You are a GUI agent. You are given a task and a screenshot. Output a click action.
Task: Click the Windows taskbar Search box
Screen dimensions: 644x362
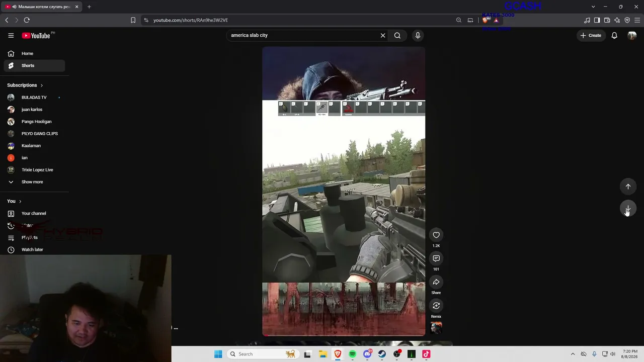pyautogui.click(x=262, y=354)
